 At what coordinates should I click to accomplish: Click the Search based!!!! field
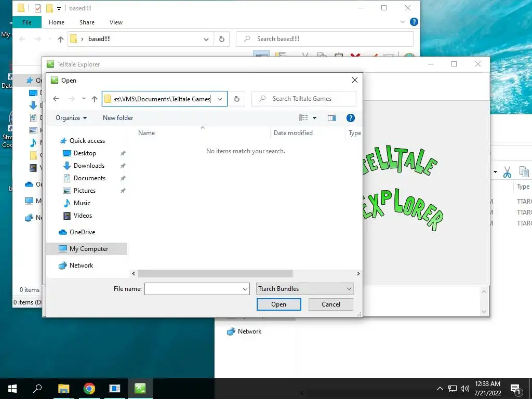coord(325,39)
